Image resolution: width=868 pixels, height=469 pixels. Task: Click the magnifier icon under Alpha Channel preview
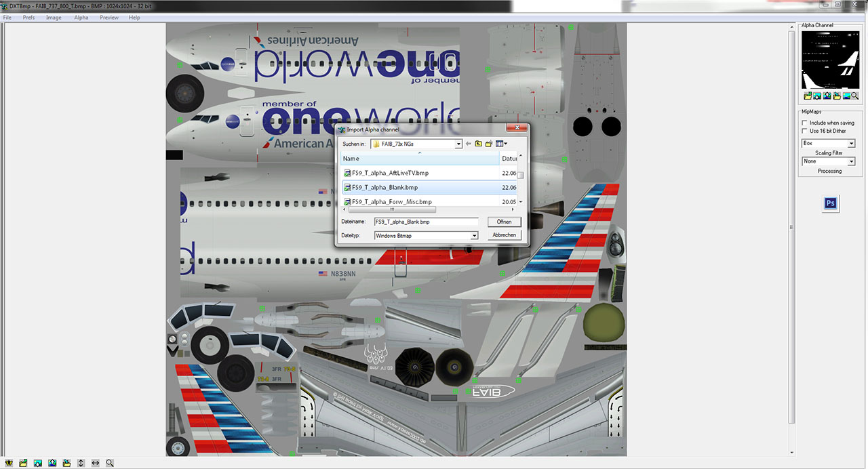tap(855, 96)
